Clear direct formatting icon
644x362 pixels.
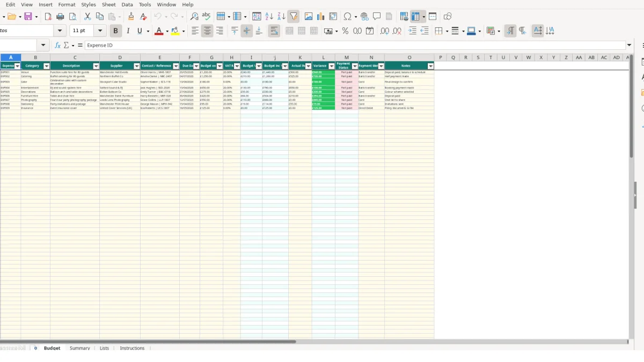tap(143, 17)
